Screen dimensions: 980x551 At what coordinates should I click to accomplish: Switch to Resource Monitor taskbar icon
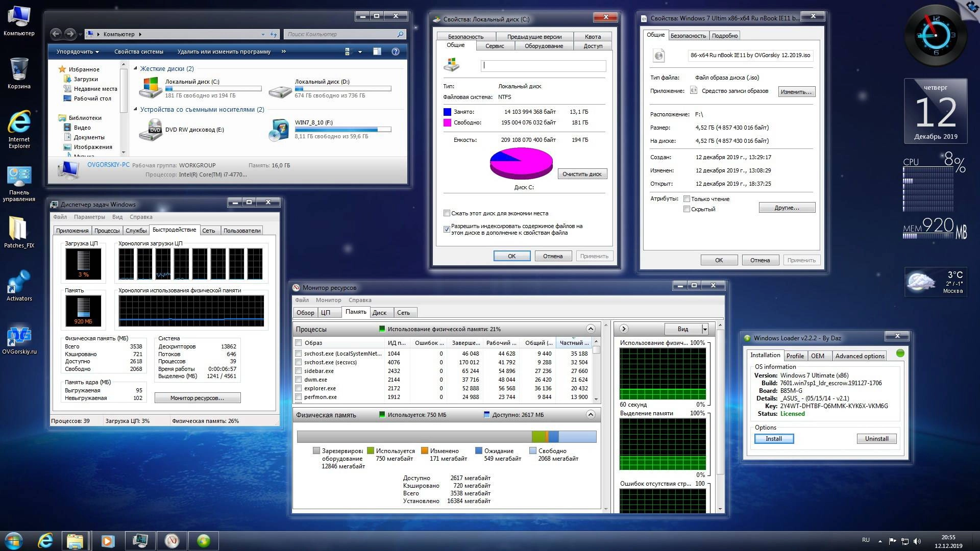coord(172,541)
